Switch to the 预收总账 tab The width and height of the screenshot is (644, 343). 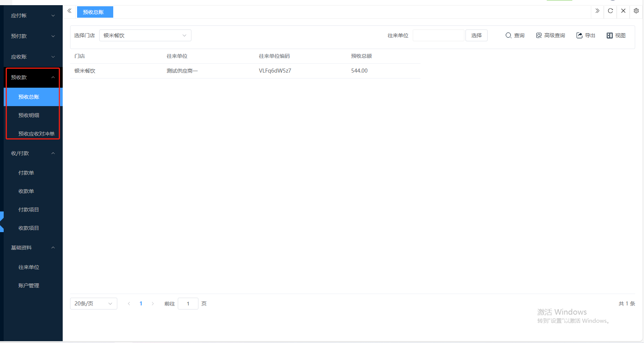(95, 12)
